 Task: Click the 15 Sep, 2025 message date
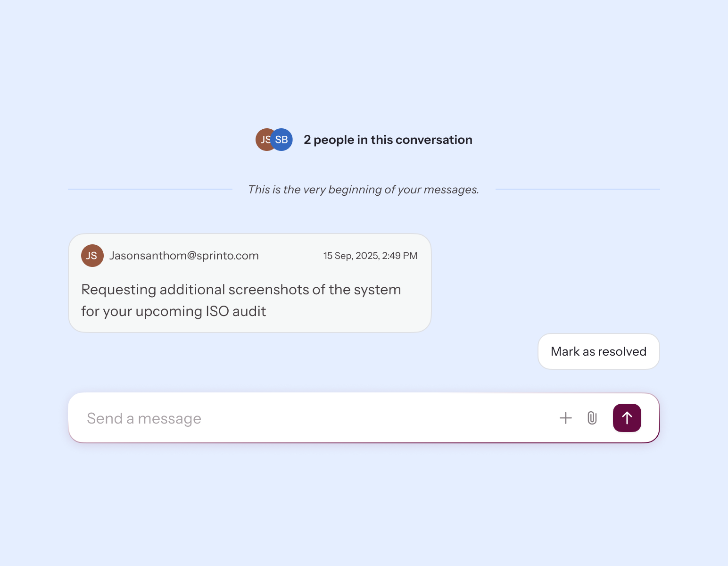pos(351,256)
